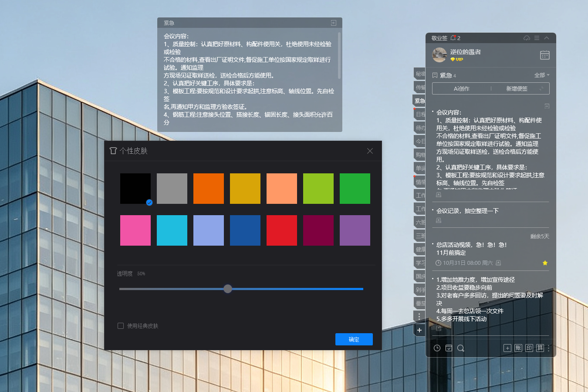The image size is (588, 392).
Task: Open the notification bell in the 敬业签 title bar
Action: (x=453, y=38)
